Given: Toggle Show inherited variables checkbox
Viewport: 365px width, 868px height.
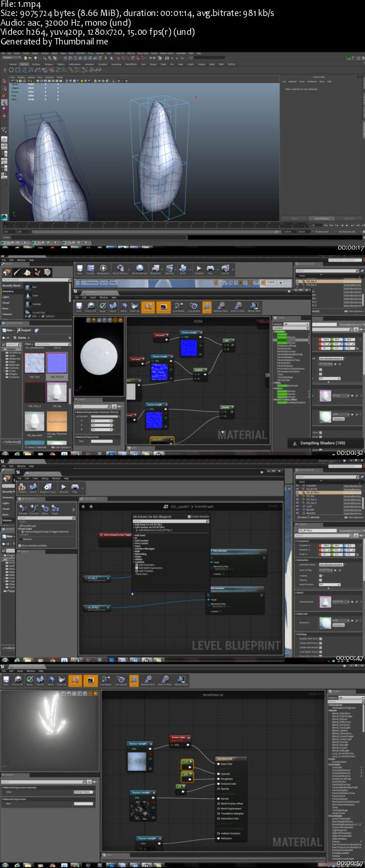Looking at the screenshot, I should [21, 545].
